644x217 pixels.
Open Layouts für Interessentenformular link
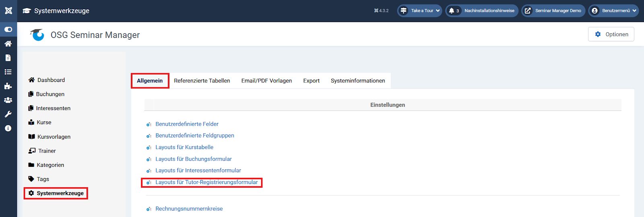point(198,170)
